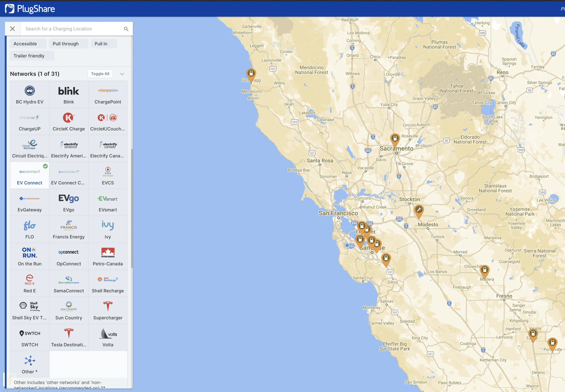565x392 pixels.
Task: Collapse the Networks section chevron
Action: [x=122, y=74]
